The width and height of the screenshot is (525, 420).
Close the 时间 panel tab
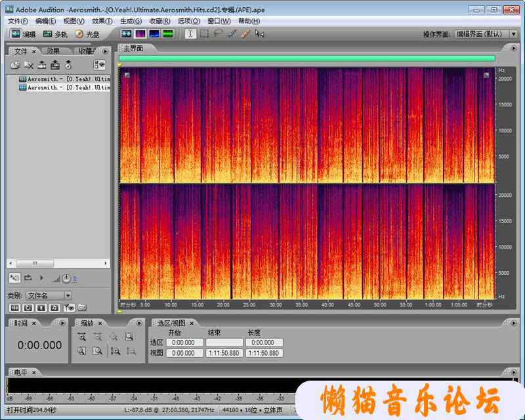[x=34, y=324]
